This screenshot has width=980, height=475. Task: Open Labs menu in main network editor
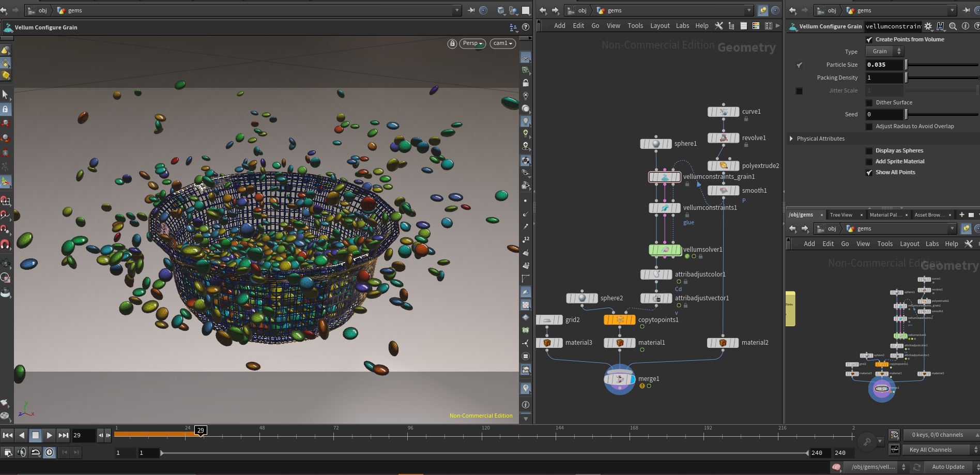pos(682,26)
